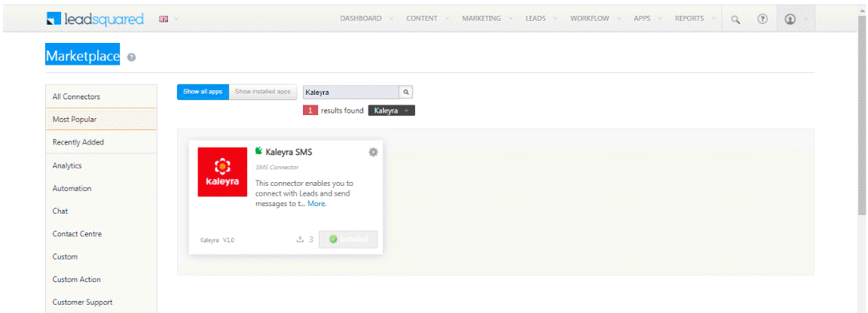Select Contact Centre category
Image resolution: width=868 pixels, height=313 pixels.
point(101,233)
